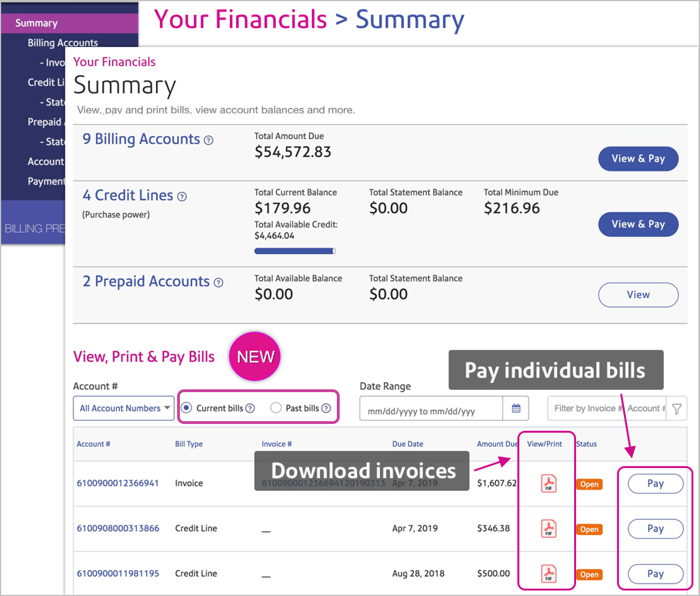The width and height of the screenshot is (700, 596).
Task: Click the date range input field
Action: [x=431, y=409]
